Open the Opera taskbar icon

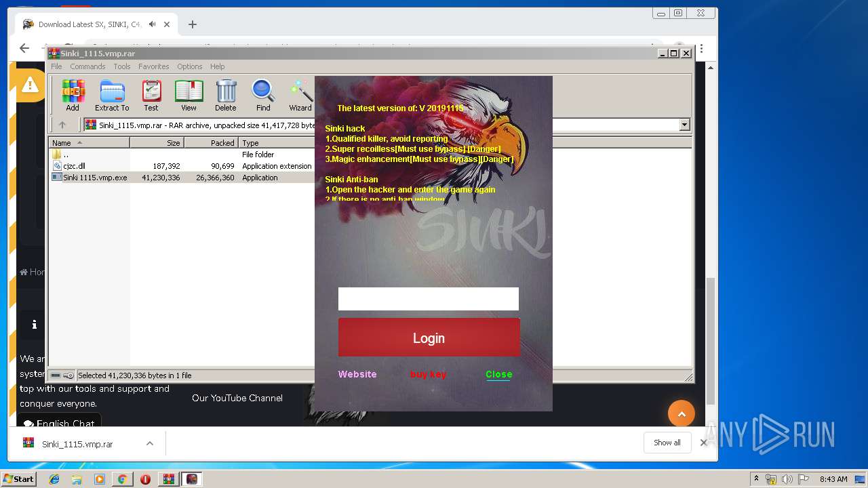pyautogui.click(x=145, y=479)
